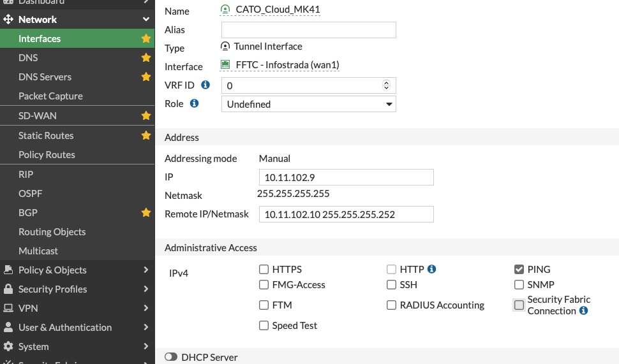Viewport: 619px width, 364px height.
Task: Click the Role info icon
Action: [194, 103]
